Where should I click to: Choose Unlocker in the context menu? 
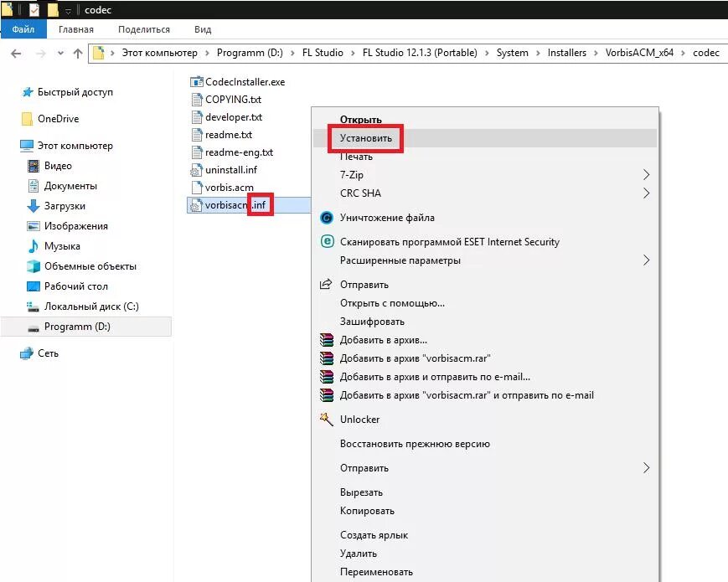click(x=485, y=420)
